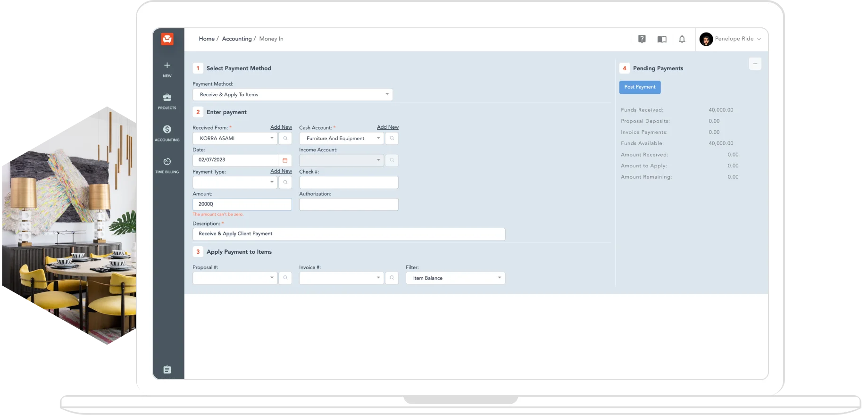Click the Post Payment button

(640, 87)
